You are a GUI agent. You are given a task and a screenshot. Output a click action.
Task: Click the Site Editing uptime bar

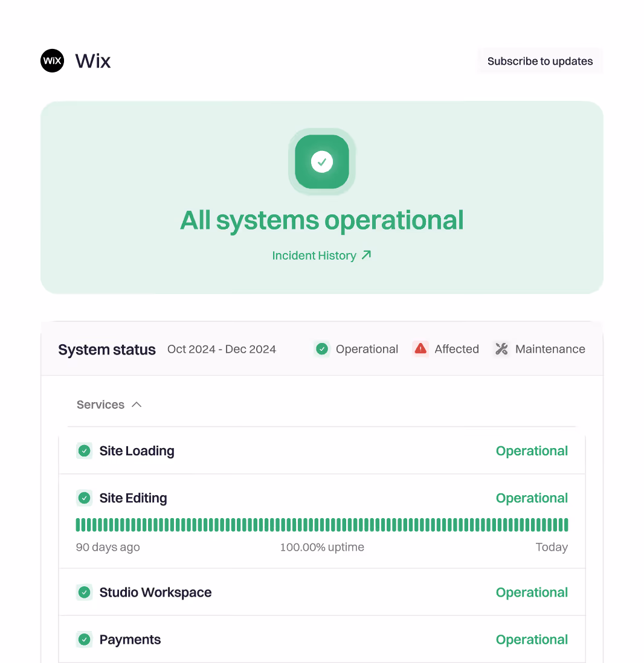[321, 525]
